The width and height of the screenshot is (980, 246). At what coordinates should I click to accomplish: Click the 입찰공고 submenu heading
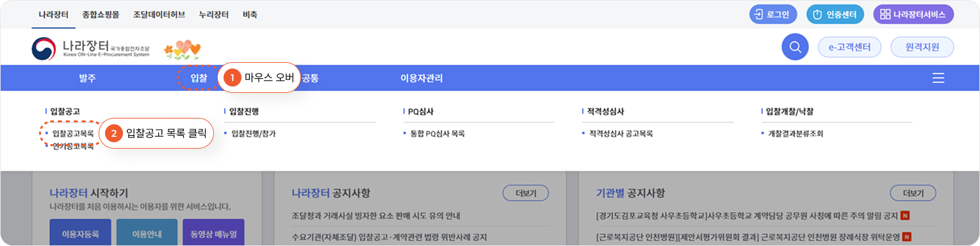(x=65, y=111)
